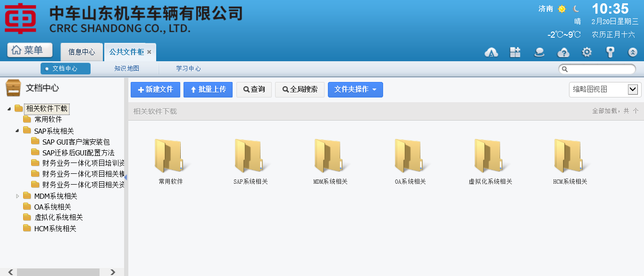This screenshot has width=644, height=276.
Task: Open the 文件夹操作 dropdown button
Action: point(355,89)
